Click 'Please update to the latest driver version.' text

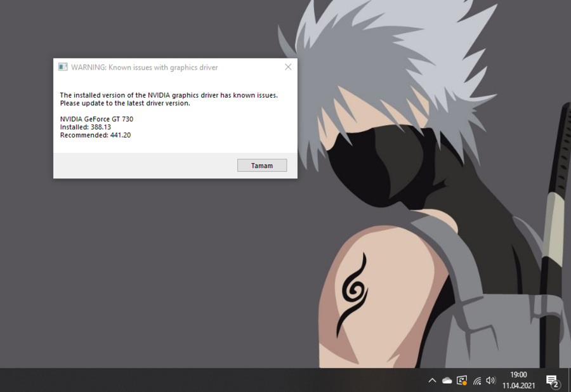[125, 103]
